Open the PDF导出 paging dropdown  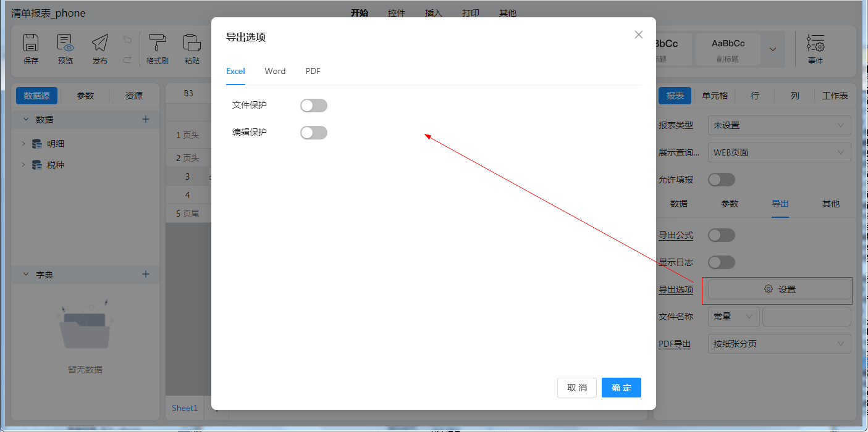[779, 344]
